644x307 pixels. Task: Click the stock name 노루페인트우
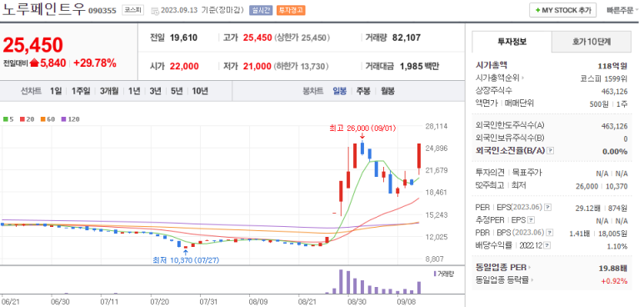[44, 10]
